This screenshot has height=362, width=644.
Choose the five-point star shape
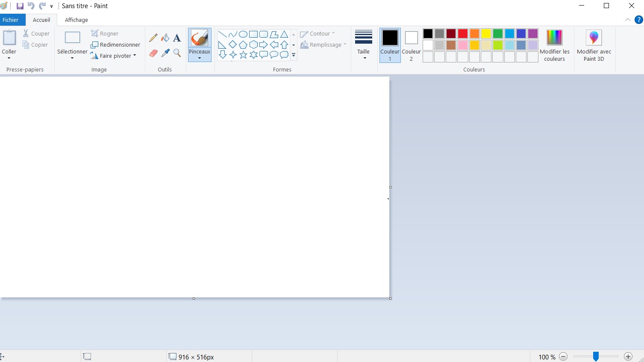point(243,55)
